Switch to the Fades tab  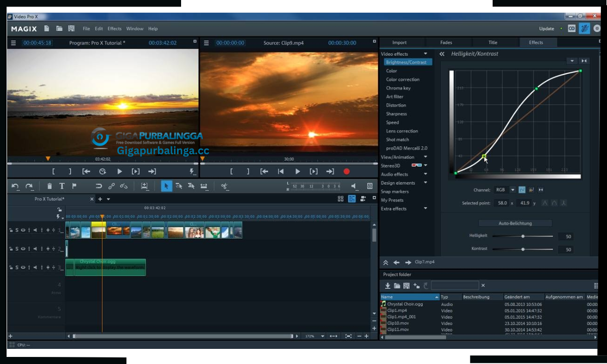coord(446,42)
